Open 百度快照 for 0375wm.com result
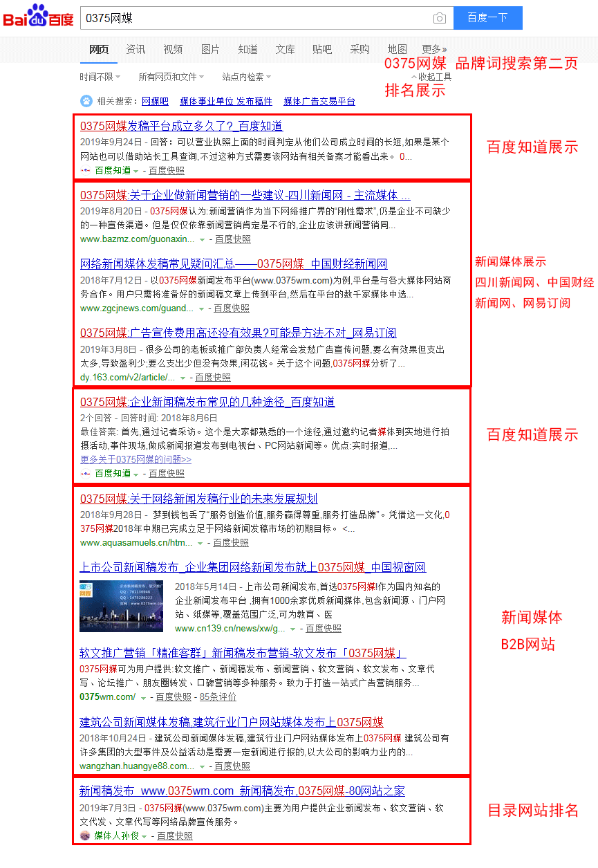Viewport: 598px width, 868px height. (174, 697)
